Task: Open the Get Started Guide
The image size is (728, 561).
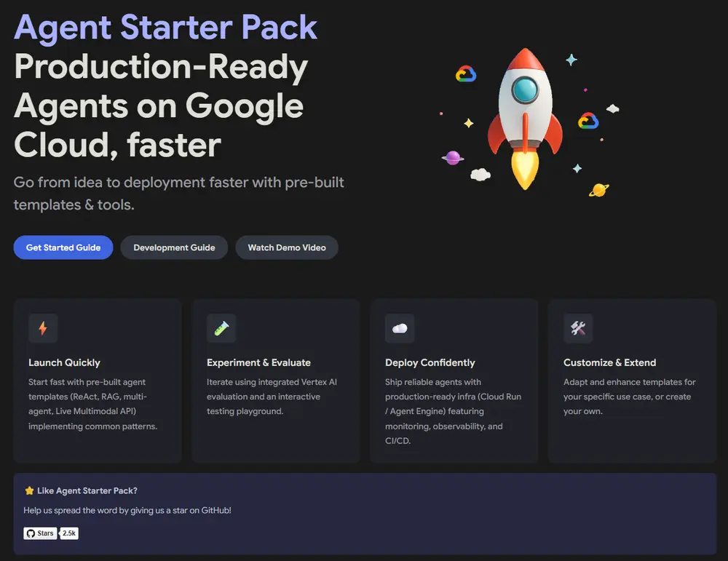Action: point(63,247)
